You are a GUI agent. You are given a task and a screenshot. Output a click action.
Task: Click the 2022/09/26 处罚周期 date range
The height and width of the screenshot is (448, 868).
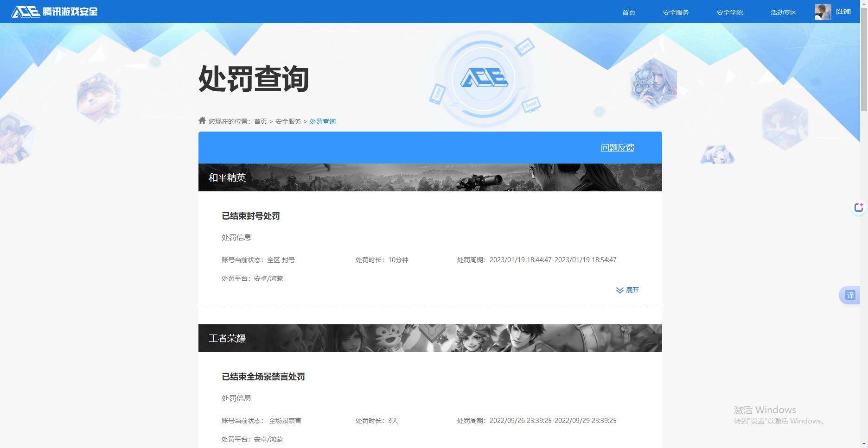point(537,421)
